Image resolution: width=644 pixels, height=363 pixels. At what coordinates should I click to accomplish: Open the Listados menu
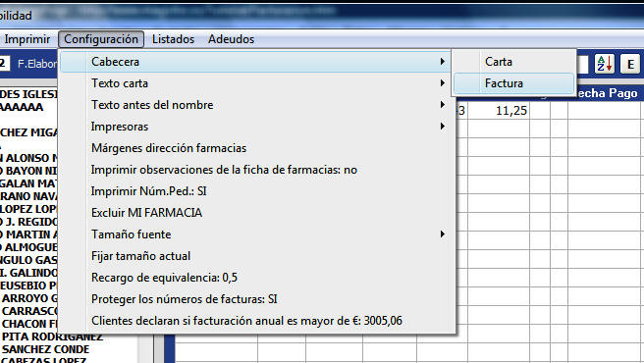click(173, 39)
